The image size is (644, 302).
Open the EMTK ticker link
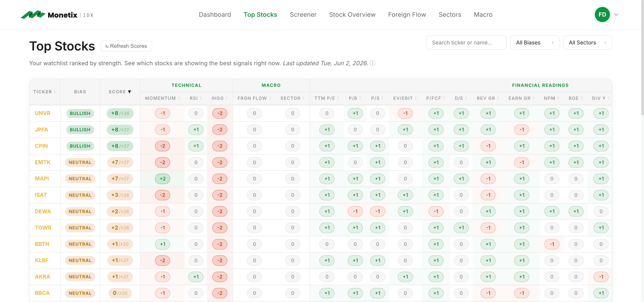(x=42, y=162)
